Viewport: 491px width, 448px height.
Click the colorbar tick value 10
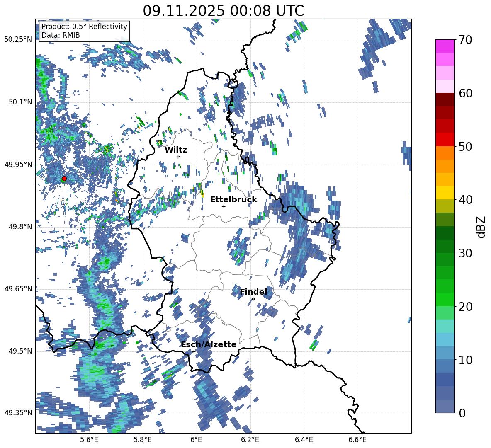[465, 360]
